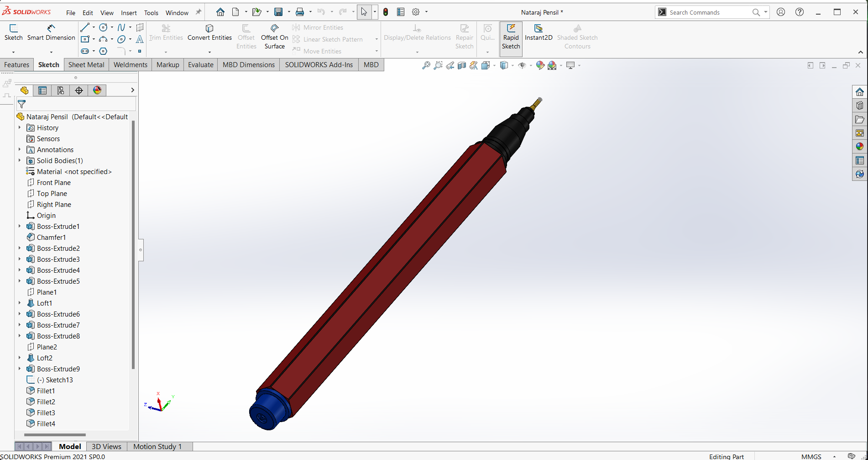The image size is (868, 460).
Task: Open SOLIDWORKS Resources home pane
Action: click(x=860, y=92)
